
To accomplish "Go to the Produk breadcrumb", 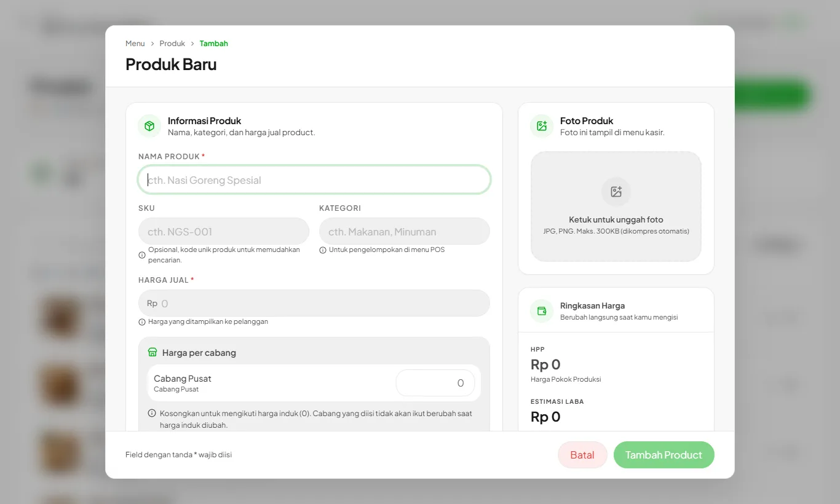I will (172, 44).
